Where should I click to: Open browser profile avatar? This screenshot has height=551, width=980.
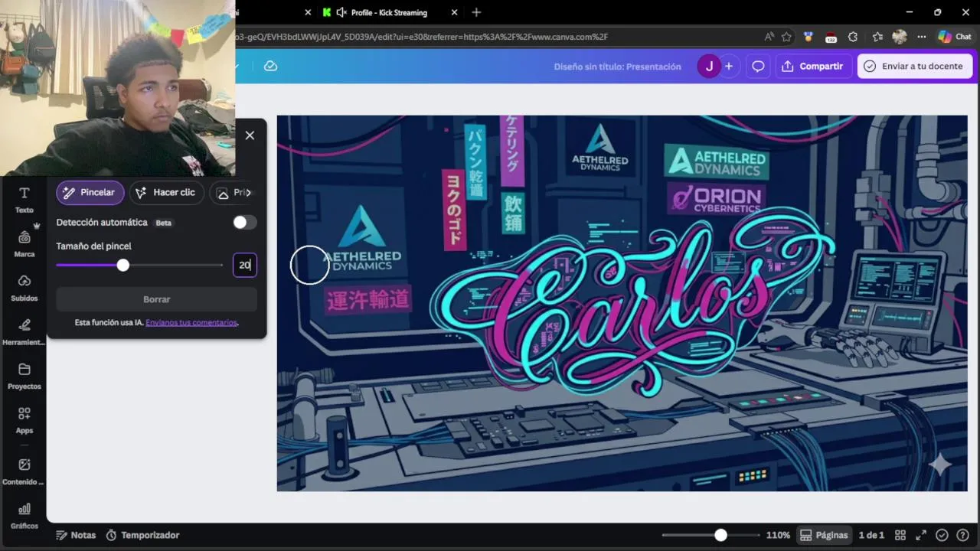(x=900, y=36)
